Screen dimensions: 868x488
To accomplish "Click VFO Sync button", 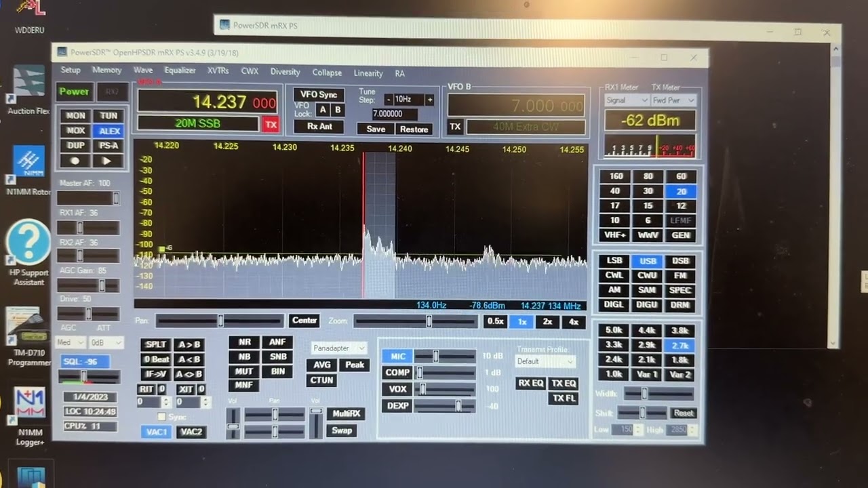I will click(319, 94).
